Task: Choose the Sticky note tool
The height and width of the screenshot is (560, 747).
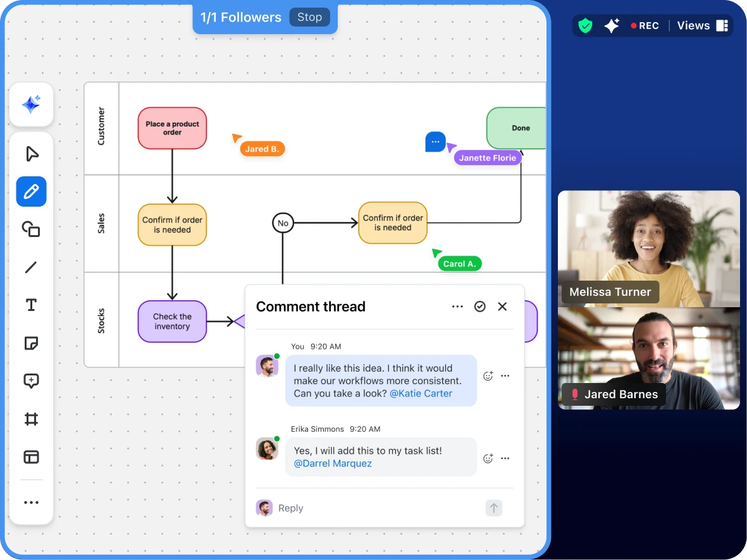Action: pos(31,343)
